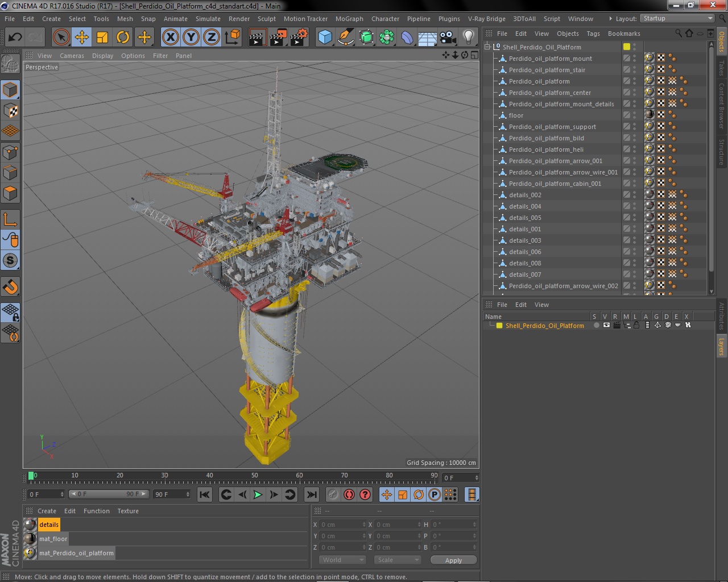This screenshot has height=582, width=728.
Task: Select the details material
Action: coord(49,525)
